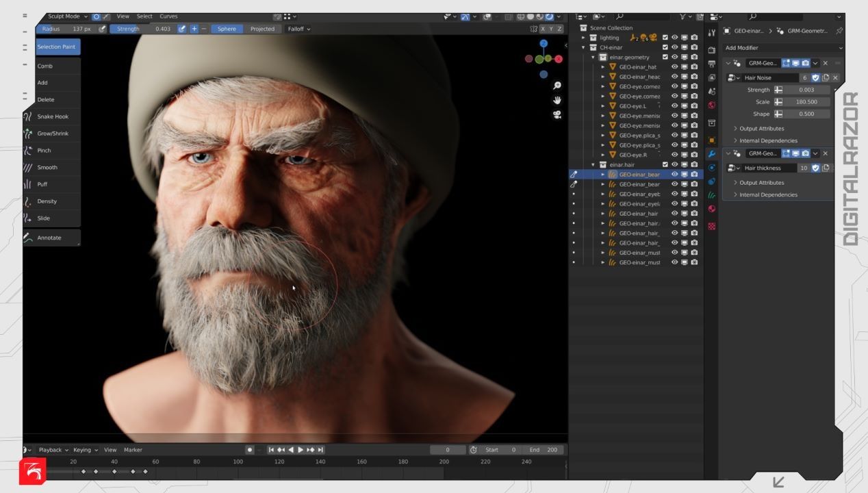The width and height of the screenshot is (868, 493).
Task: Click the Selection Paint tool button
Action: [x=58, y=47]
